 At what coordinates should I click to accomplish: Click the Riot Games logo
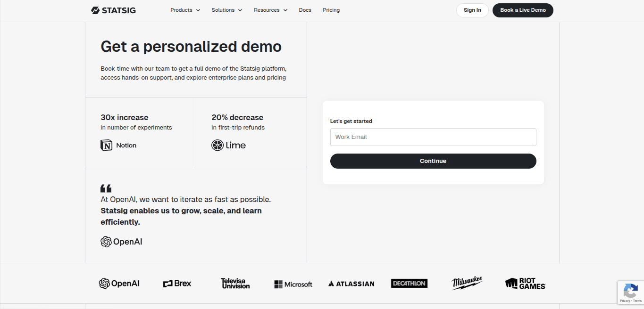pos(525,283)
